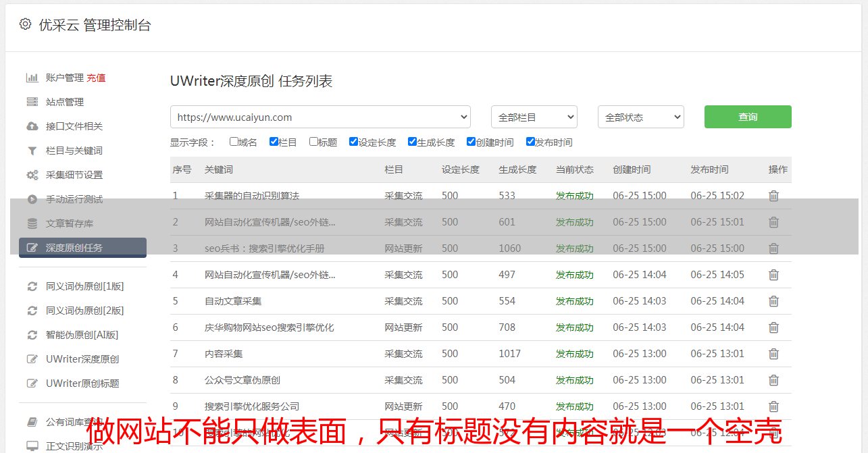This screenshot has width=868, height=453.
Task: Click keyword 内容采集
Action: 224,354
